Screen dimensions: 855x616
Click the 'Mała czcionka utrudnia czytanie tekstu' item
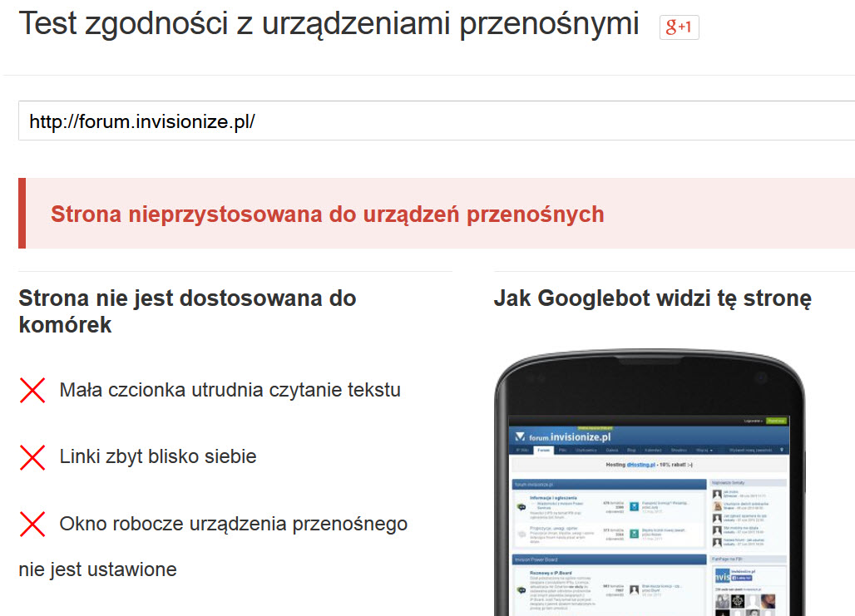(230, 390)
